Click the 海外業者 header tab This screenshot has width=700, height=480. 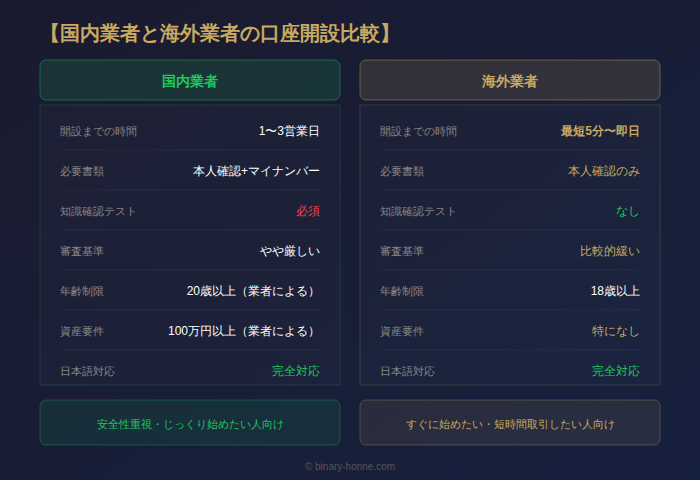[510, 81]
